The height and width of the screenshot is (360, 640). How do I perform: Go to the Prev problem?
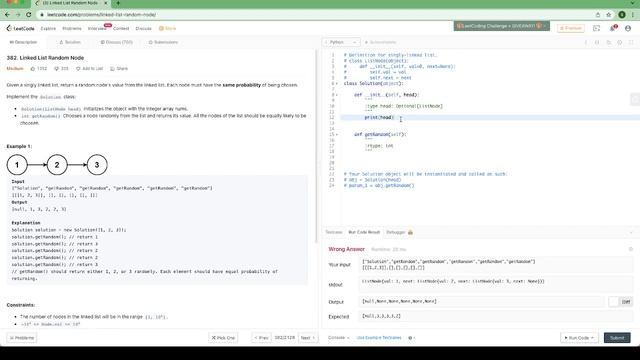coord(261,338)
